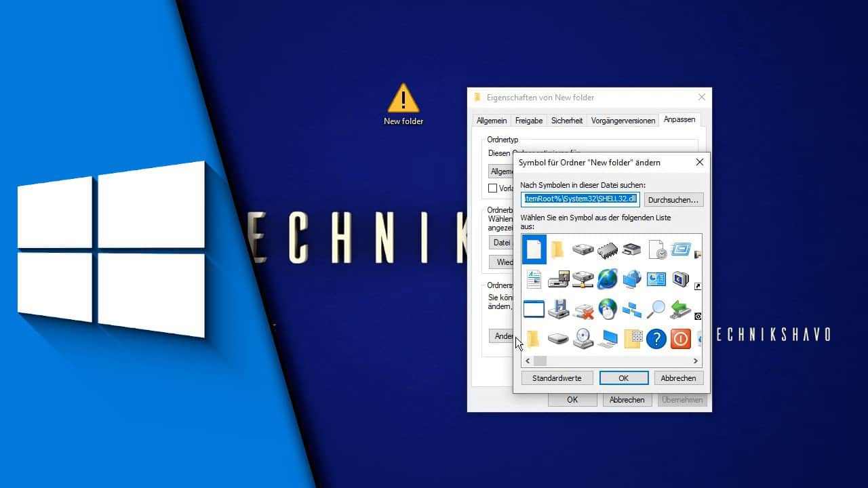Open the New folder desktop icon
The width and height of the screenshot is (868, 488).
tap(403, 104)
